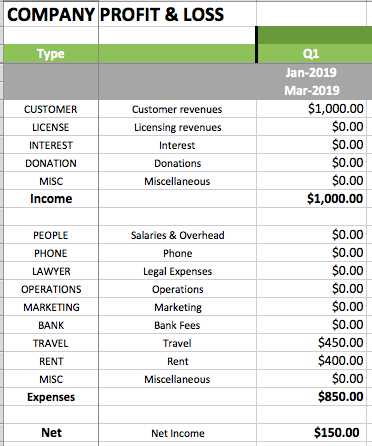Click the Income total $1,000.00 cell
372x446 pixels.
[x=311, y=199]
